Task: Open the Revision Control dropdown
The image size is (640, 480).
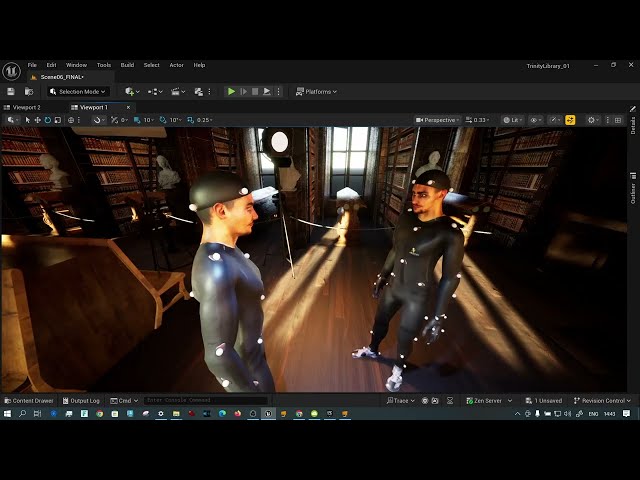Action: click(602, 401)
